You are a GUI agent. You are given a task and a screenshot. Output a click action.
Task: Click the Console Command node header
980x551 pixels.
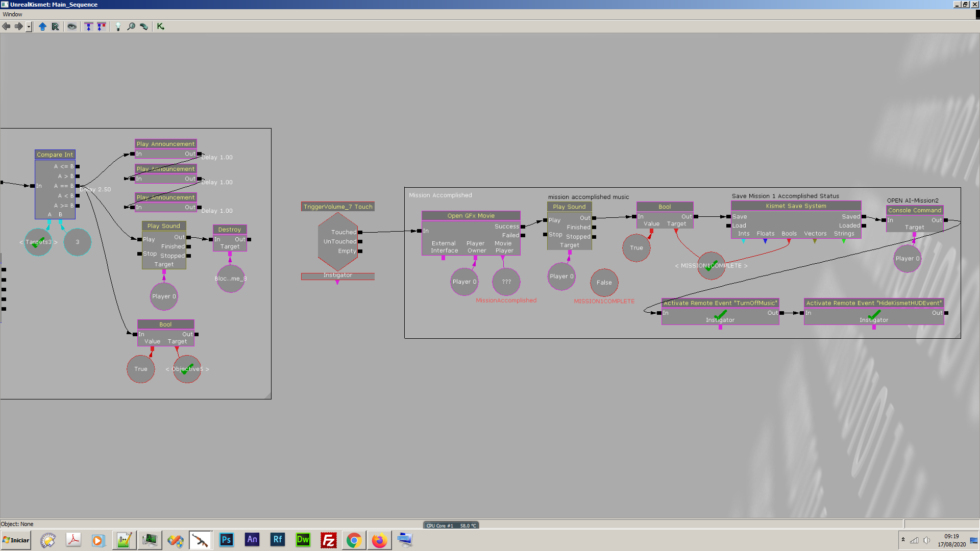pos(915,210)
